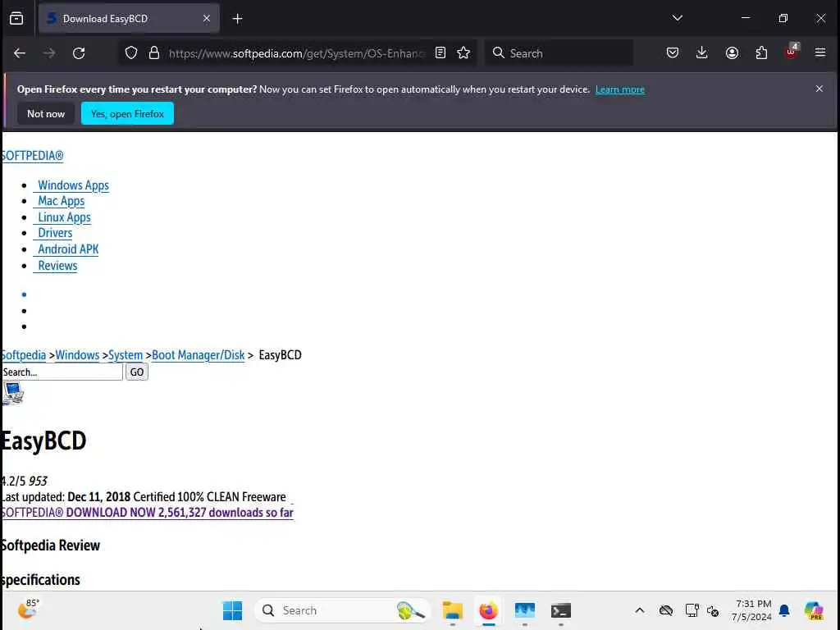This screenshot has width=840, height=630.
Task: Click the Softpedia Review heading
Action: [x=50, y=546]
